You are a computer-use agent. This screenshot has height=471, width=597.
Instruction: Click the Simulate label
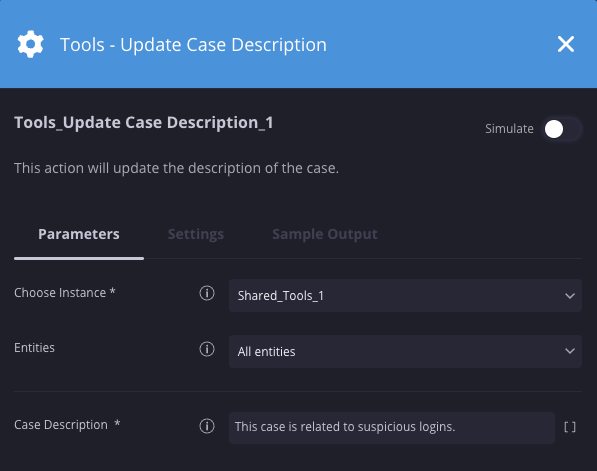click(509, 129)
